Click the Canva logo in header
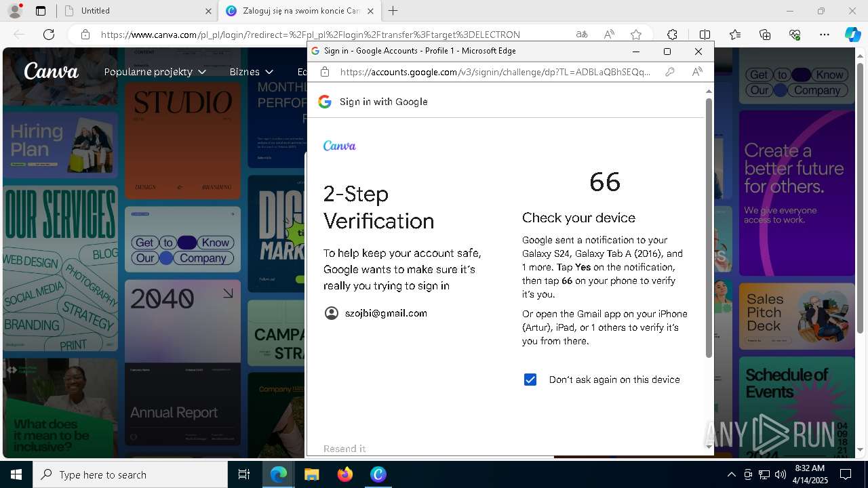 [x=52, y=70]
